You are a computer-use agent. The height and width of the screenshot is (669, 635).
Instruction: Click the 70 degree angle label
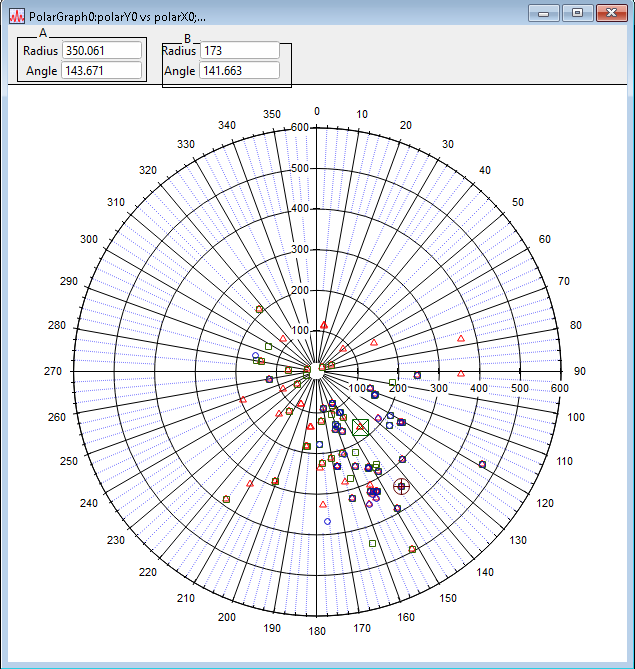(564, 281)
